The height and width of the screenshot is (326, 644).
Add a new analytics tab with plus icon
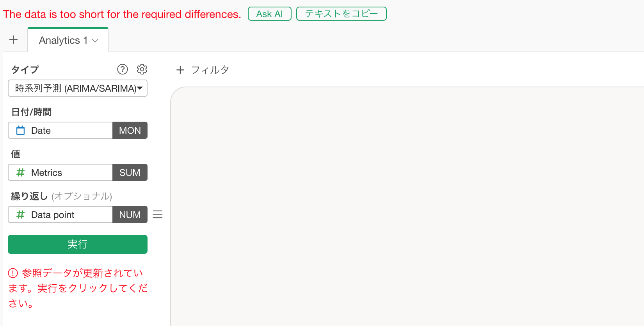pos(14,40)
